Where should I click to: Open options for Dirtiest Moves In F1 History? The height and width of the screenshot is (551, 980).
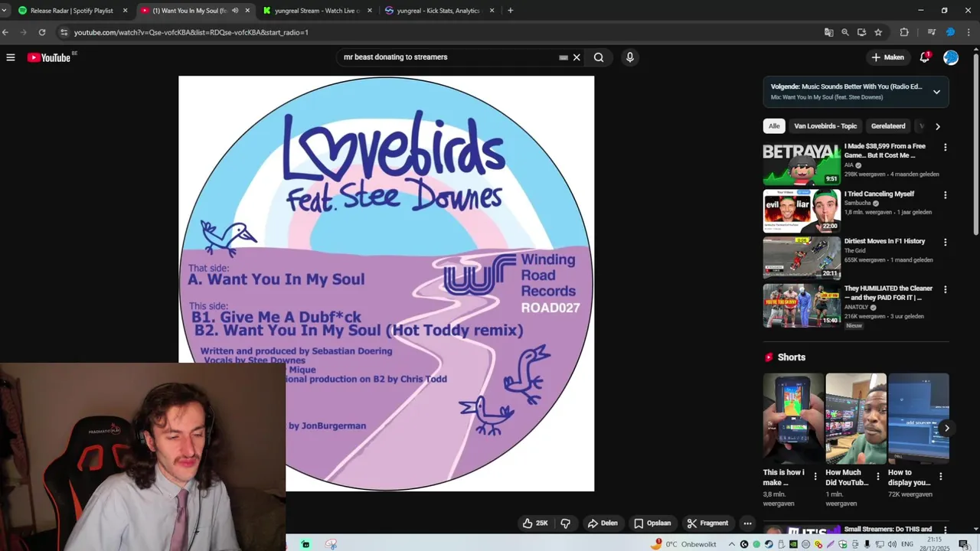click(x=945, y=242)
